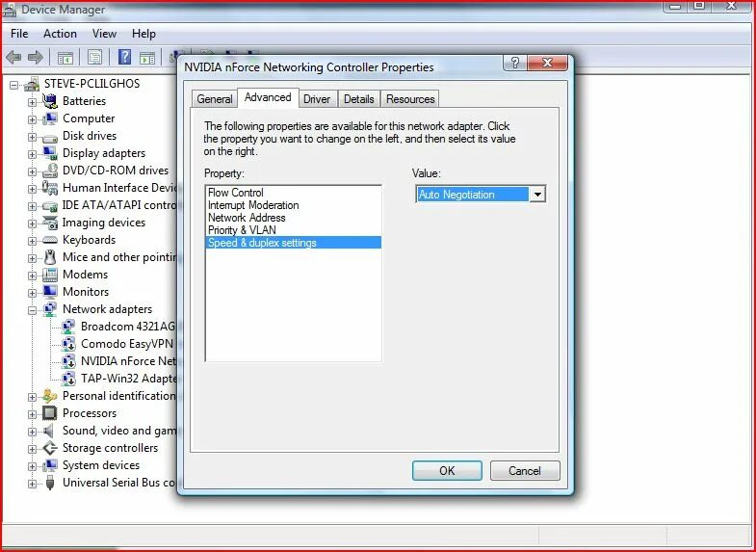Click the Keyboards icon
Screen dimensions: 756x552
tap(50, 240)
